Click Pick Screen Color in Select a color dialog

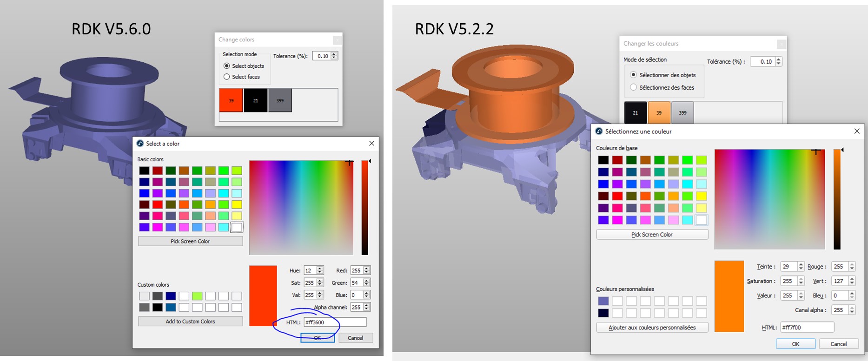(190, 241)
